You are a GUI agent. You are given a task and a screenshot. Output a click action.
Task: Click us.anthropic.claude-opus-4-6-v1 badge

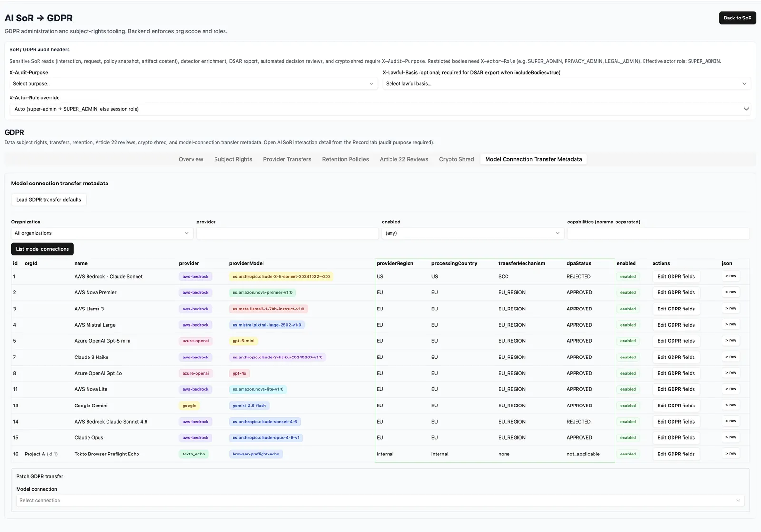pyautogui.click(x=266, y=438)
